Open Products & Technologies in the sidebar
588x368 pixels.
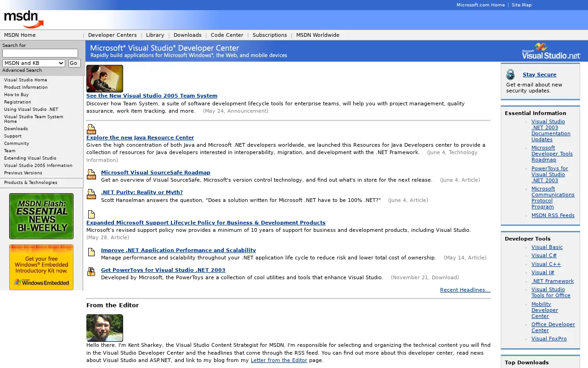point(31,183)
